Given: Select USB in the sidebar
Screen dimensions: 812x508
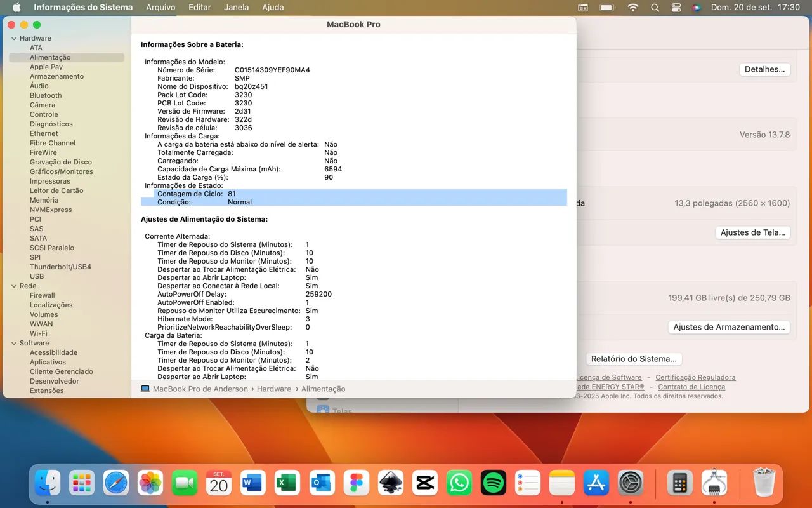Looking at the screenshot, I should [37, 276].
